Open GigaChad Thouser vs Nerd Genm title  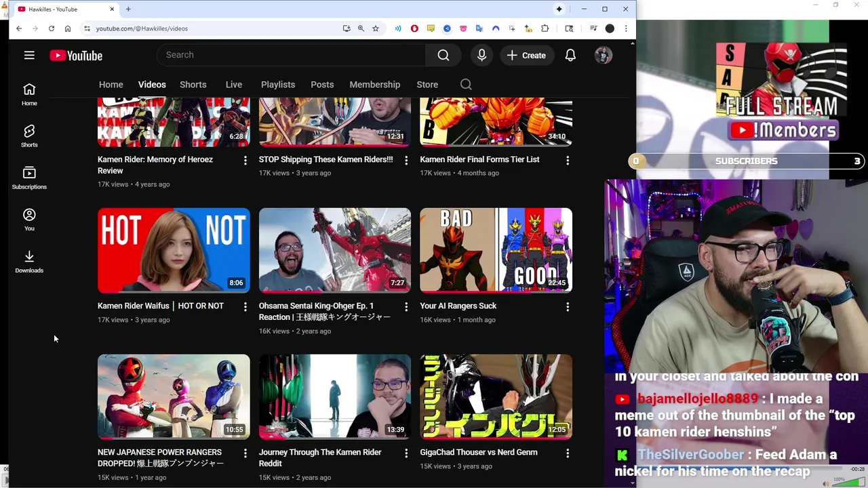479,452
